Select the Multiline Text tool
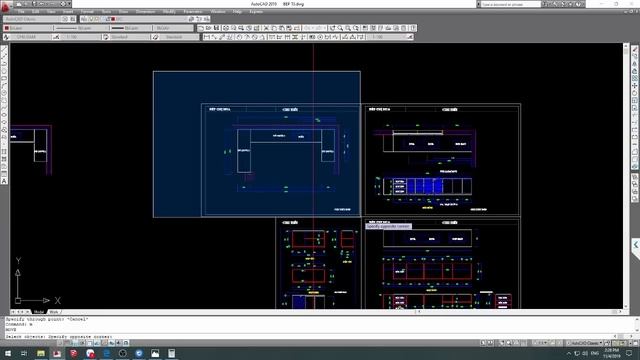The width and height of the screenshot is (640, 360). click(4, 181)
